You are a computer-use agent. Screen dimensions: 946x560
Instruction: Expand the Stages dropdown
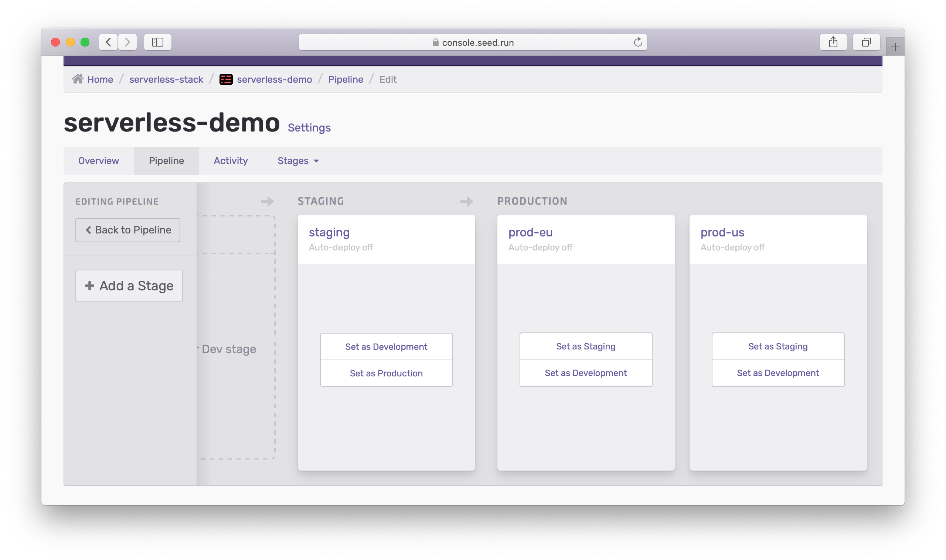pyautogui.click(x=298, y=161)
